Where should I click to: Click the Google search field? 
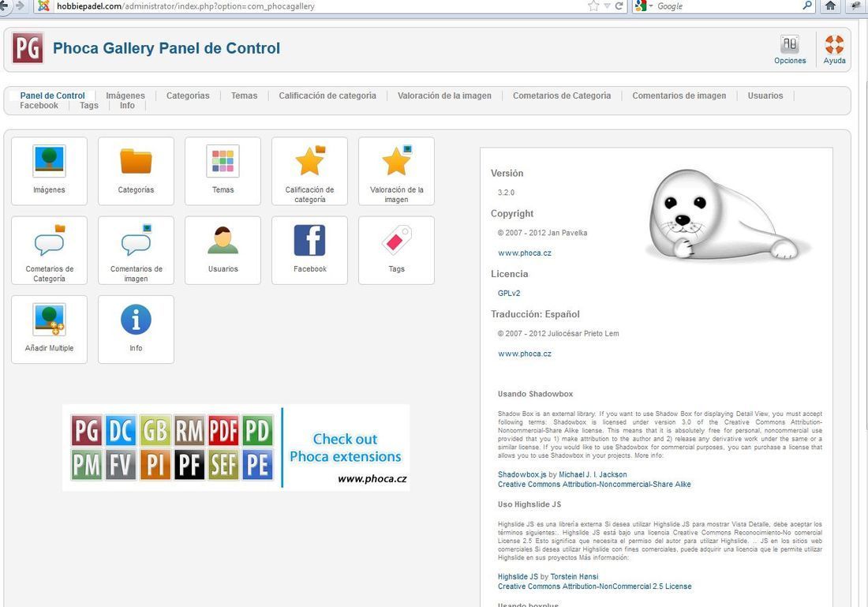pyautogui.click(x=728, y=6)
